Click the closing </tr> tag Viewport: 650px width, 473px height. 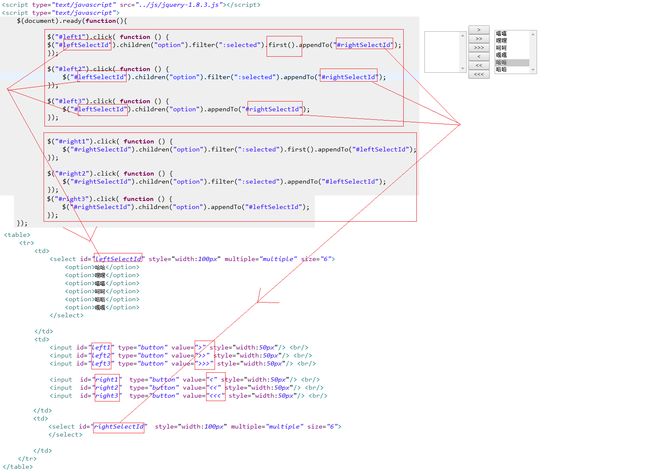pyautogui.click(x=27, y=459)
